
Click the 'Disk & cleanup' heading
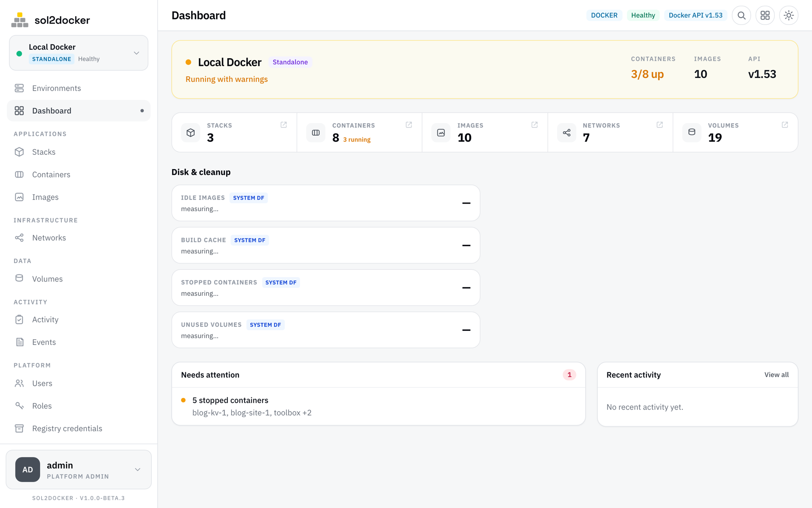tap(201, 172)
